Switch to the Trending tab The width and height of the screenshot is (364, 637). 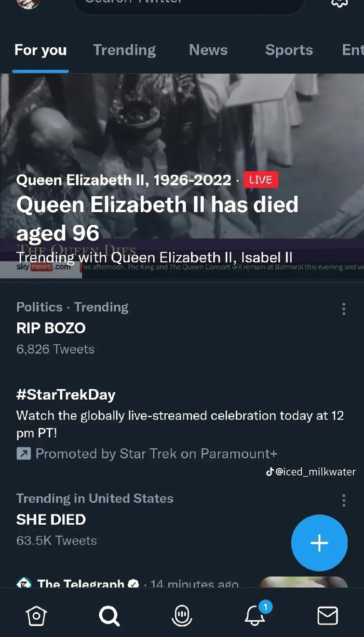click(124, 50)
